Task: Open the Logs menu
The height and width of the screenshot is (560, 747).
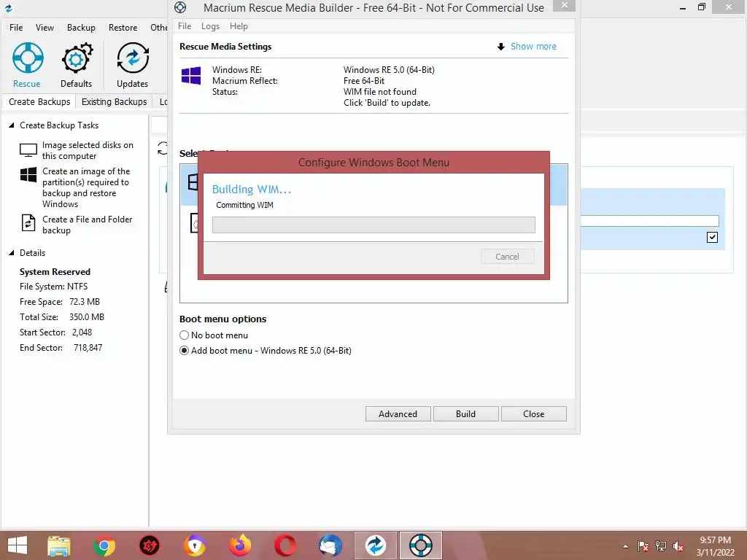Action: pyautogui.click(x=210, y=26)
